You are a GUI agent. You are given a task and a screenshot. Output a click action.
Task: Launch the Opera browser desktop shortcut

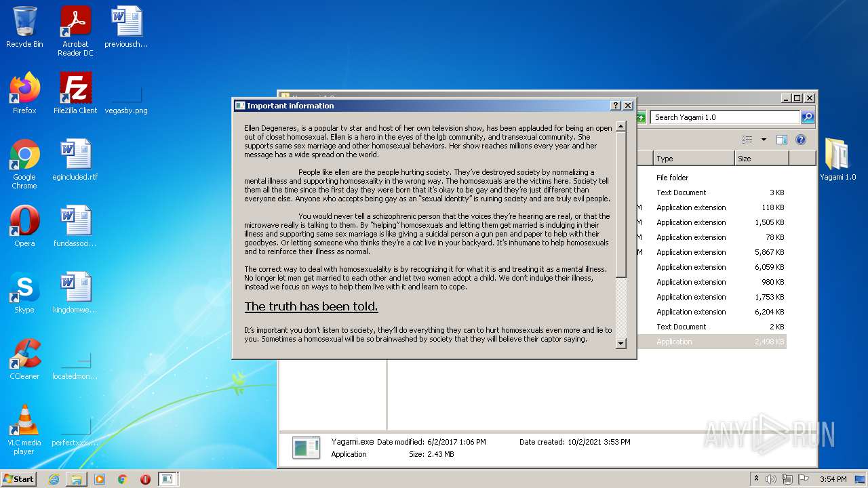click(24, 226)
